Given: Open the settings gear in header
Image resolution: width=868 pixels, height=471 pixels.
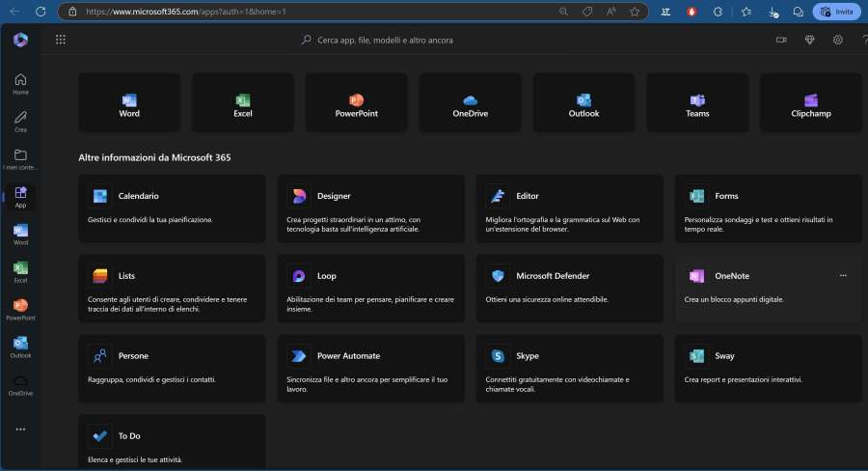Looking at the screenshot, I should pyautogui.click(x=838, y=40).
